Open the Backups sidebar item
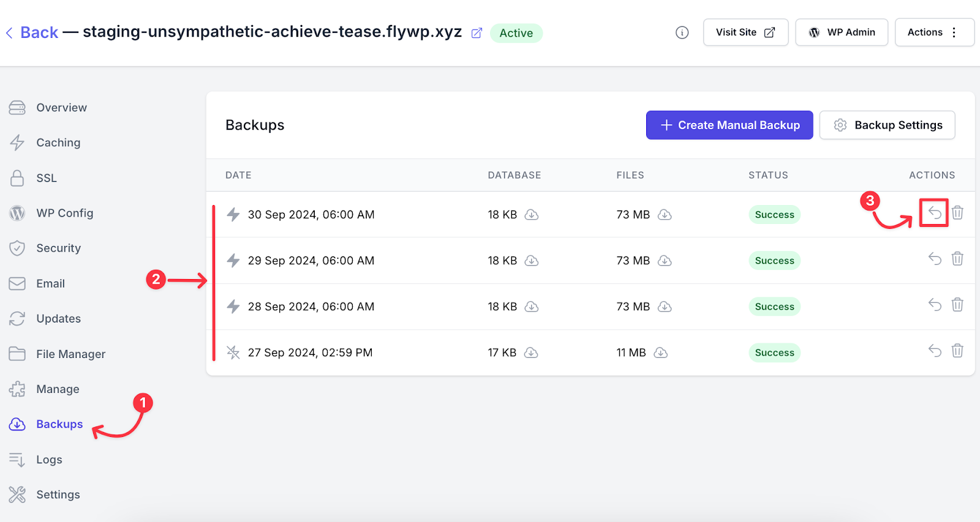This screenshot has height=522, width=980. point(59,424)
